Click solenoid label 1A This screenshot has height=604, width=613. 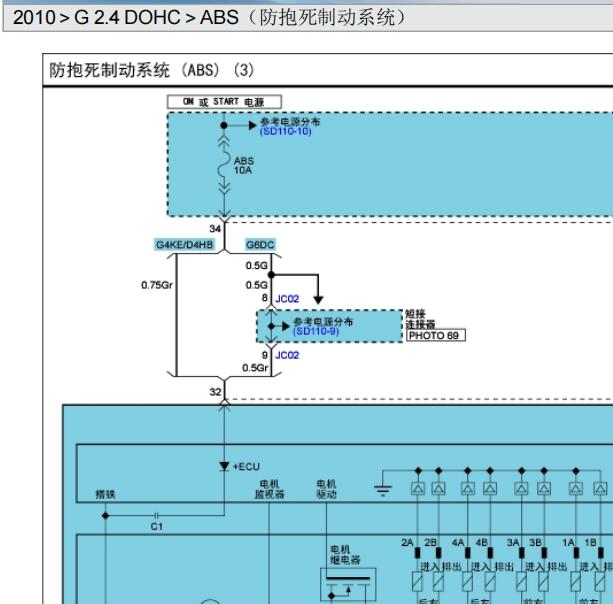(568, 543)
